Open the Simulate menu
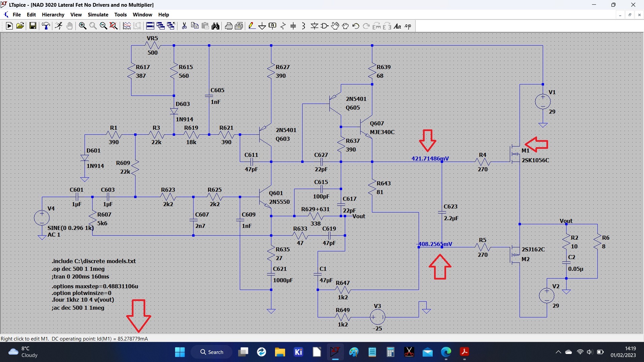Viewport: 644px width, 362px height. click(98, 15)
